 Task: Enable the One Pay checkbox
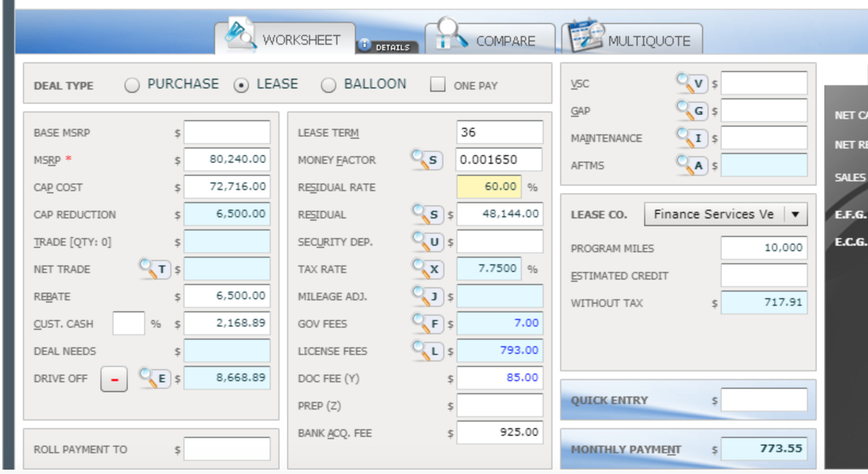(x=437, y=85)
